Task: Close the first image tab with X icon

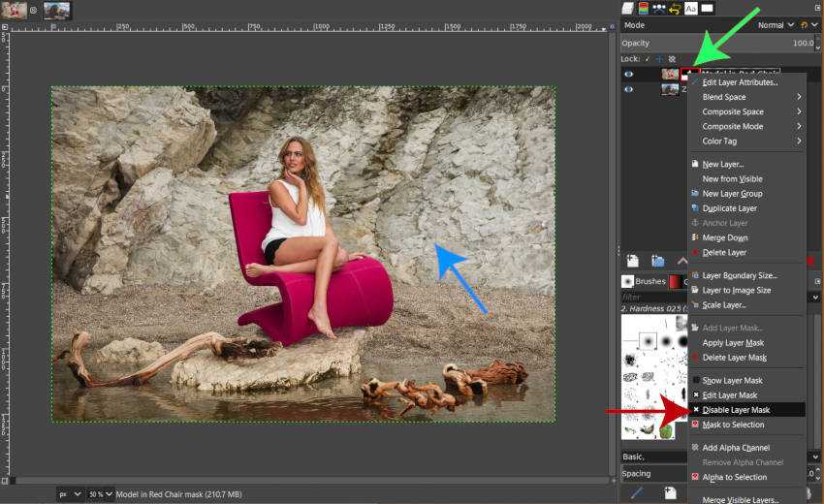Action: 32,11
